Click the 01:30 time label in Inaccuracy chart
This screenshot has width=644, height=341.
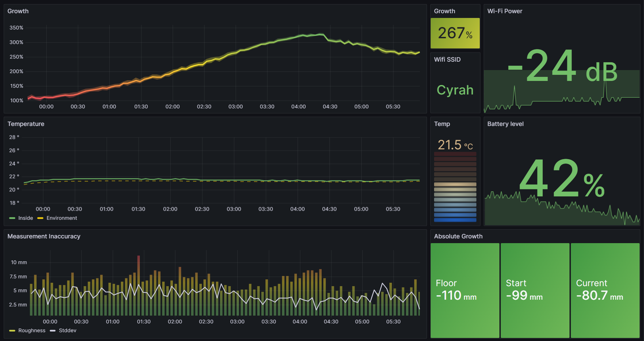[x=144, y=322]
